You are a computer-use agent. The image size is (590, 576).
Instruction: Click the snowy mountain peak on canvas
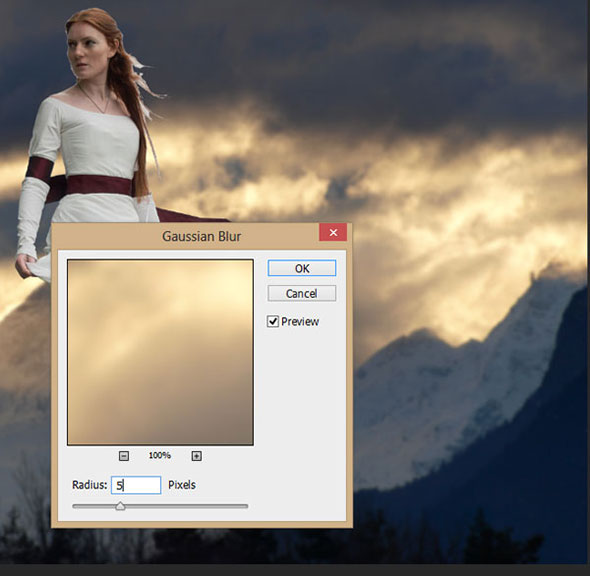(x=534, y=301)
